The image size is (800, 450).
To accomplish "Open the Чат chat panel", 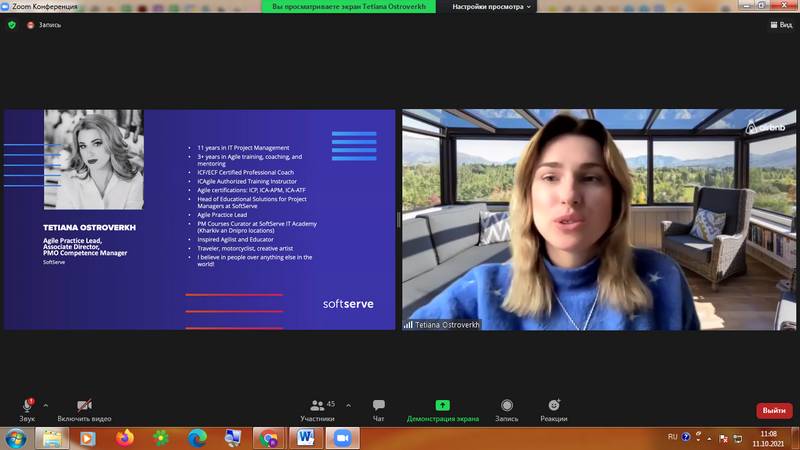I will pos(379,410).
